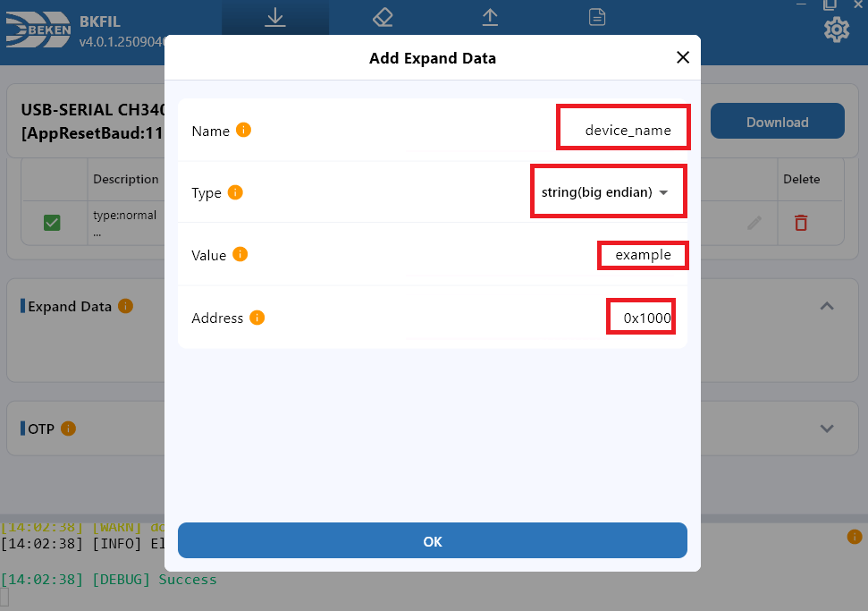
Task: Close the Add Expand Data dialog
Action: [683, 58]
